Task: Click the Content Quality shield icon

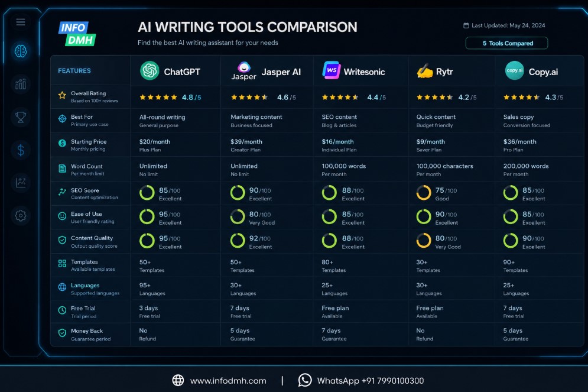Action: [x=62, y=240]
